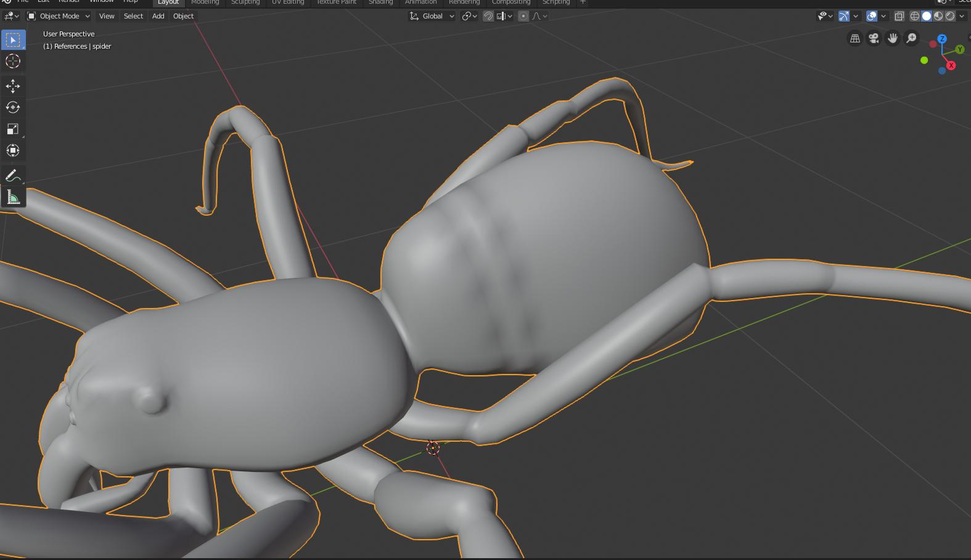Switch to the Layout workspace tab

pyautogui.click(x=168, y=2)
